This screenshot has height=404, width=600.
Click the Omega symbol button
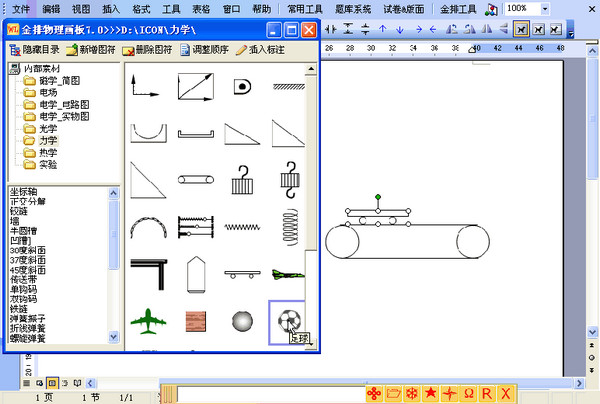[x=468, y=393]
